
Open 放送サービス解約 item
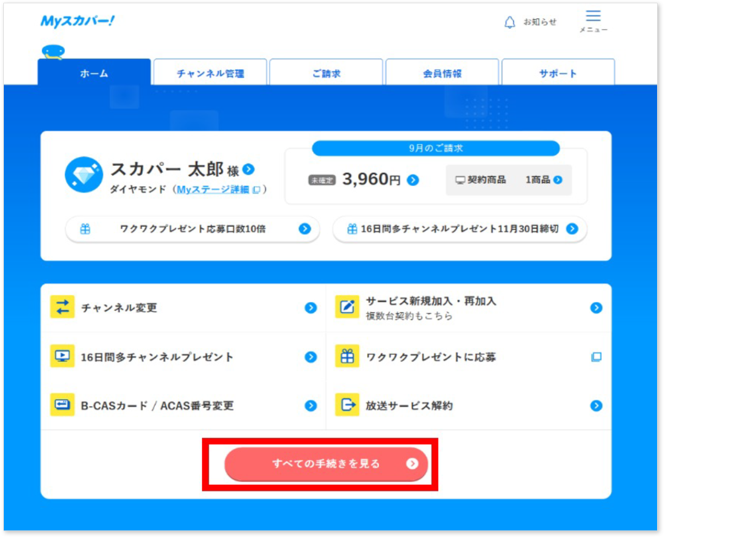point(469,406)
